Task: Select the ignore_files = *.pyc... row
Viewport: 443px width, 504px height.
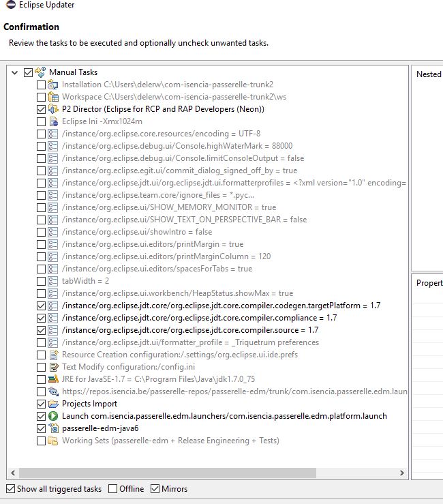Action: [157, 196]
